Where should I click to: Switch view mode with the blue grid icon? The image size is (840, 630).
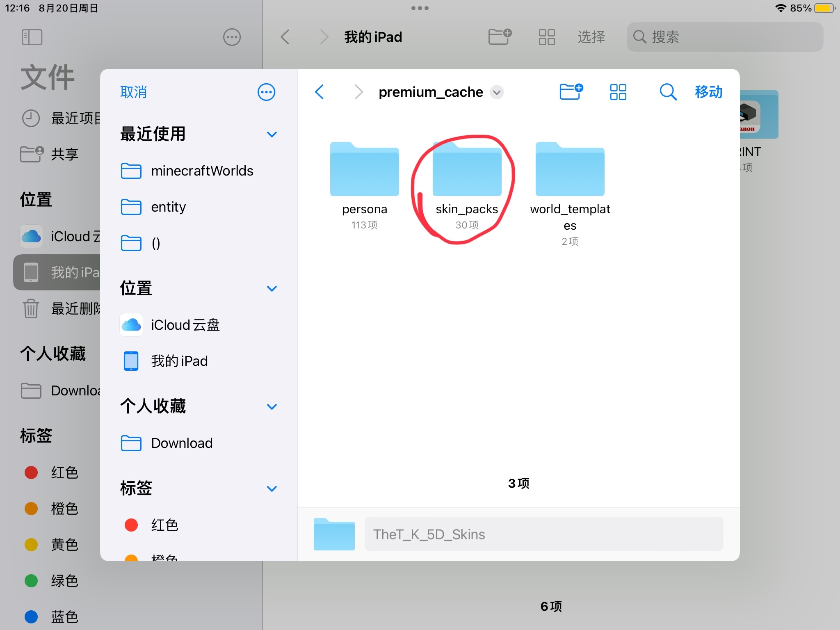tap(618, 92)
